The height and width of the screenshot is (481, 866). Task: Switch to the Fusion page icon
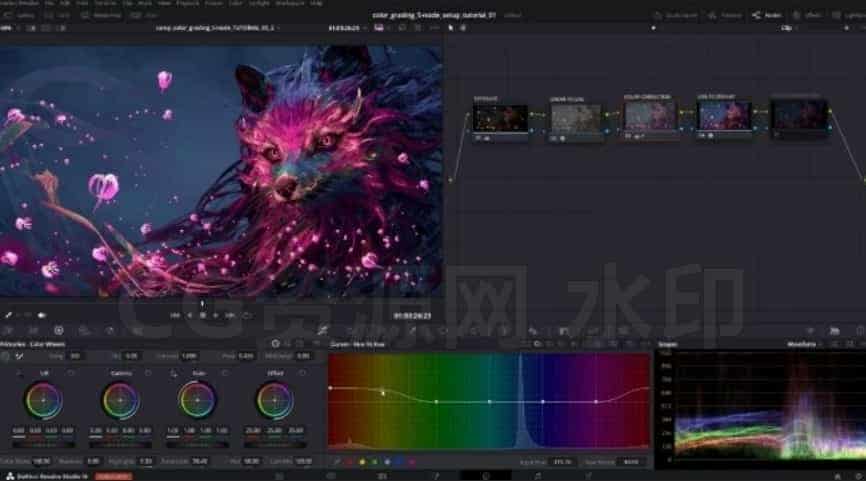(435, 475)
